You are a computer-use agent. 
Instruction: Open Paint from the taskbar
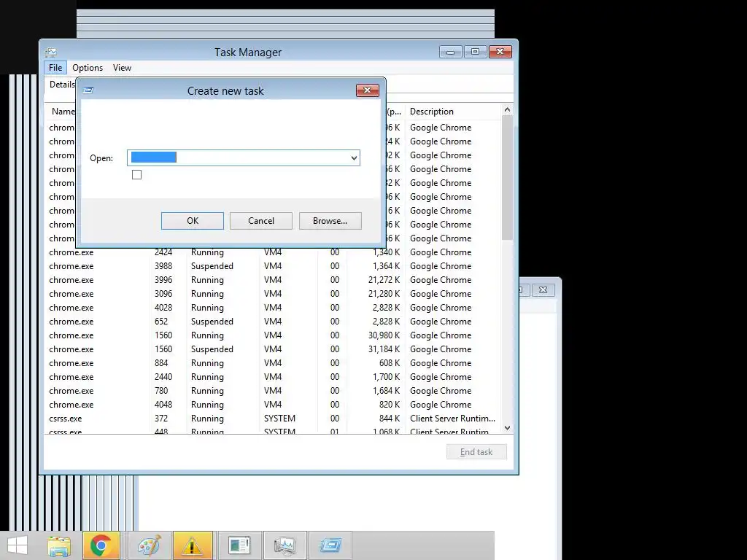coord(149,545)
